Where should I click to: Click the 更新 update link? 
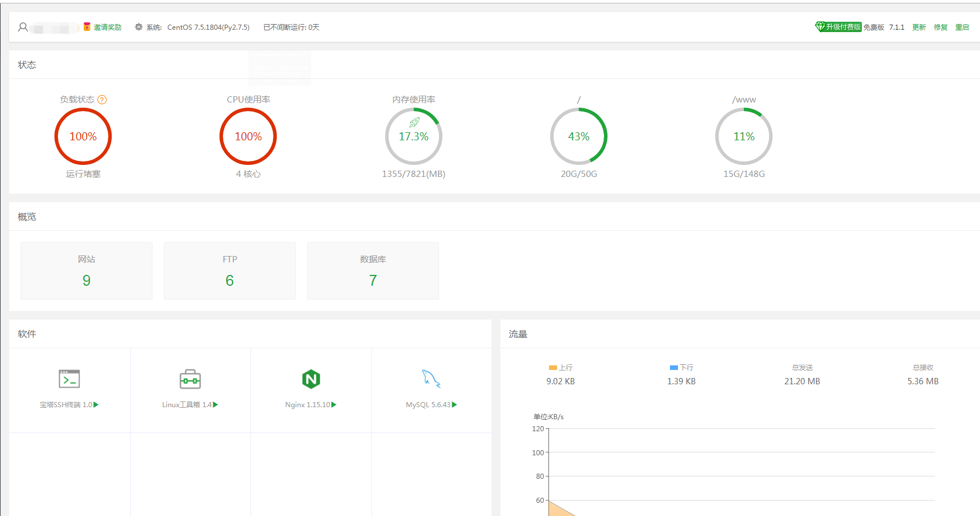[919, 27]
